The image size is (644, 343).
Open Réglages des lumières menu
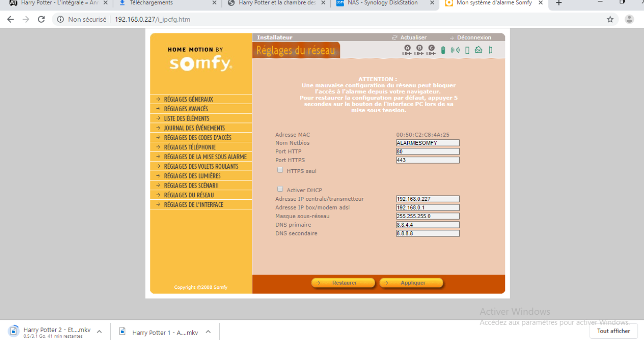coord(201,176)
